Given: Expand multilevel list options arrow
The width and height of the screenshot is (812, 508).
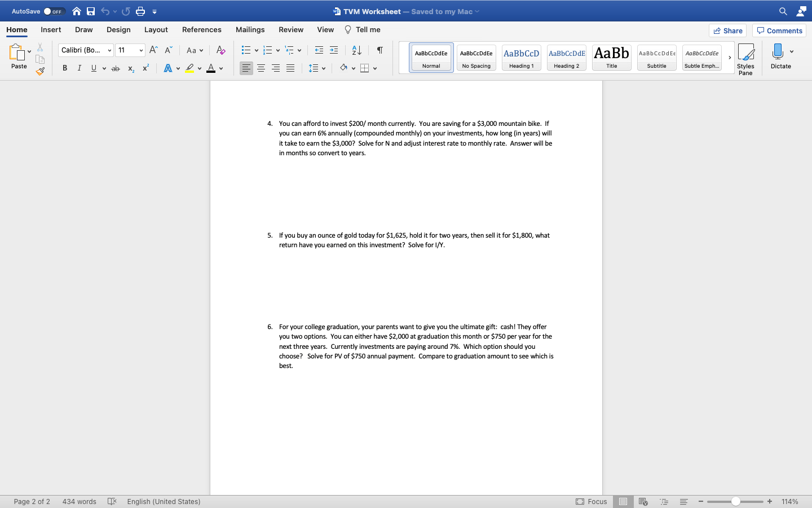Looking at the screenshot, I should tap(299, 50).
